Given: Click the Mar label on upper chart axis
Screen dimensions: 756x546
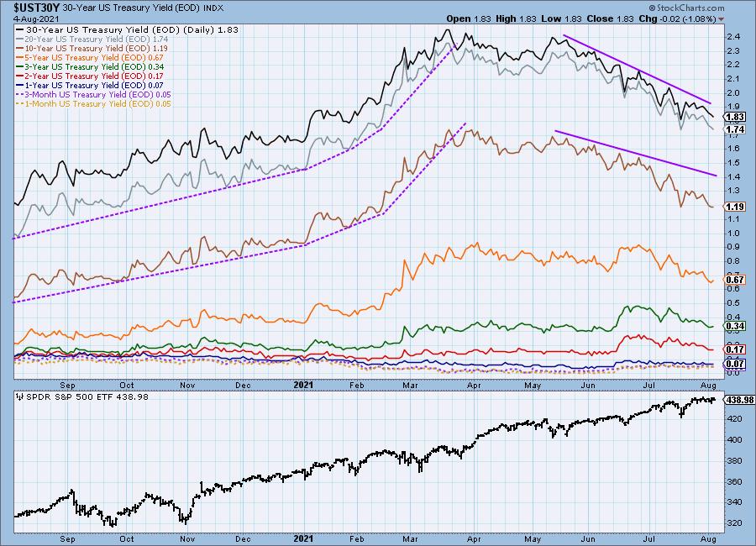Looking at the screenshot, I should coord(410,386).
